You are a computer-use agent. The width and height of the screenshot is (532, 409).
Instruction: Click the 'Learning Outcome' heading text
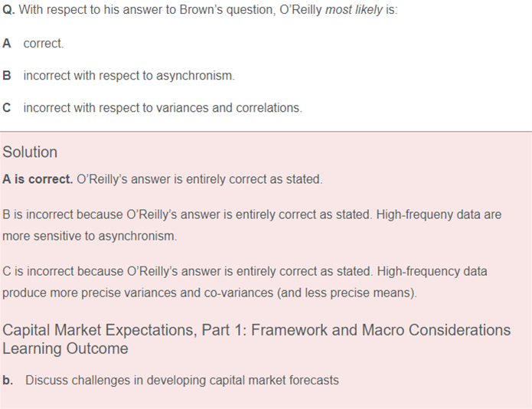tap(65, 348)
